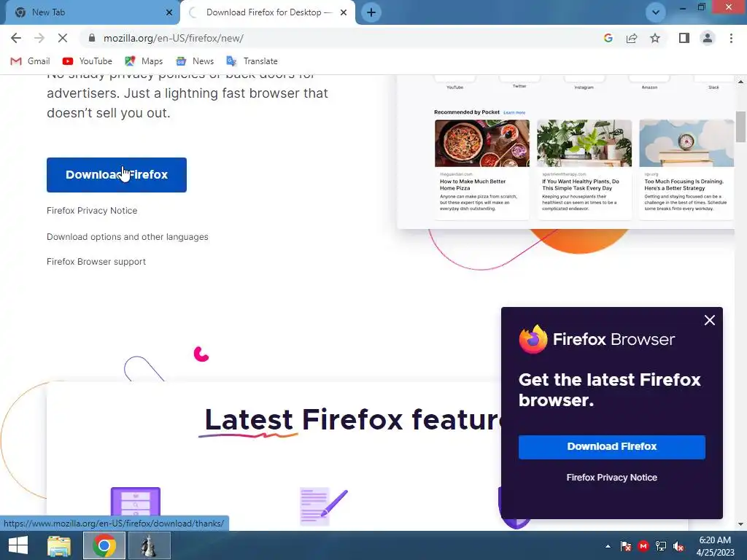
Task: Click the red M tray icon
Action: click(x=643, y=546)
